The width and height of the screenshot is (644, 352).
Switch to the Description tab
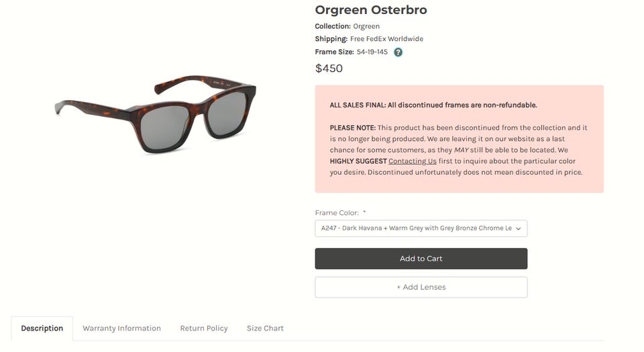[42, 328]
